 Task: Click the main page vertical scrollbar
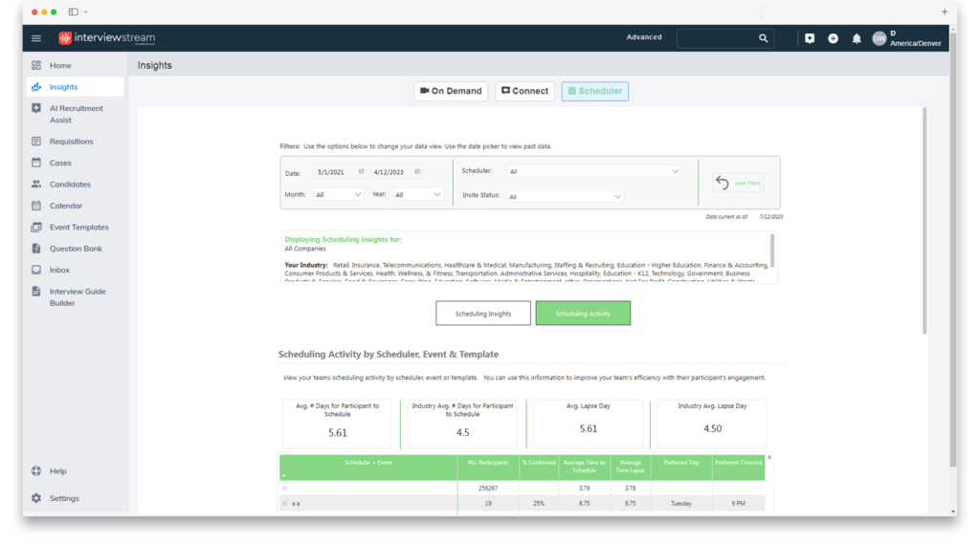pos(924,222)
